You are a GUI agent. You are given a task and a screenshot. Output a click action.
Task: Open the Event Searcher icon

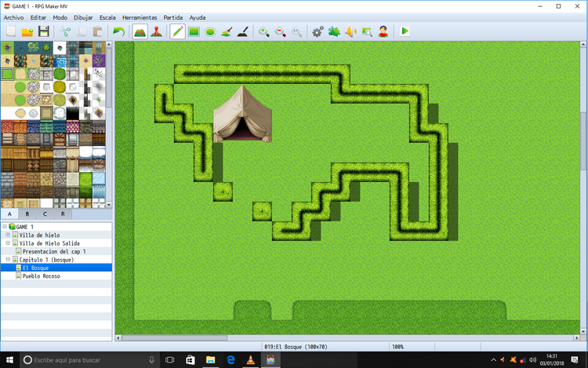tap(367, 31)
